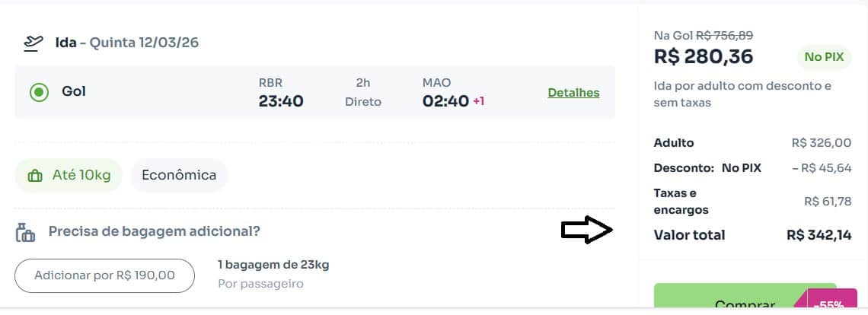Click the MAO 02:40 arrival time
Viewport: 868px width, 315px height.
tap(445, 93)
